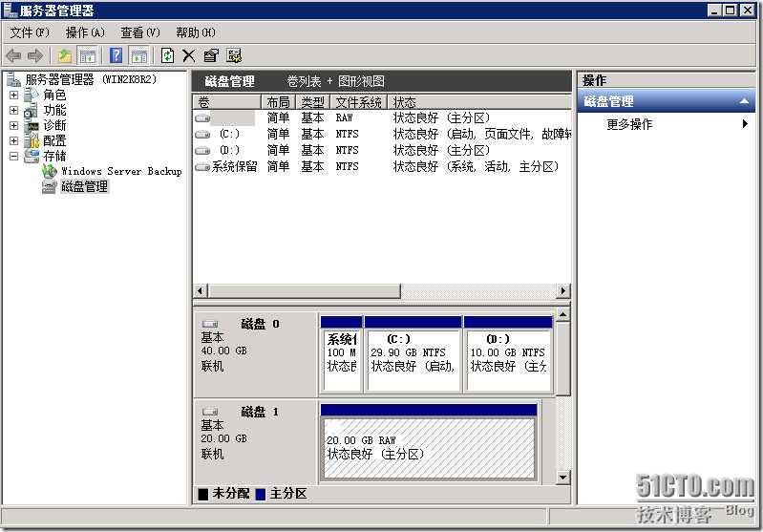Image resolution: width=763 pixels, height=532 pixels.
Task: Click the volume list horizontal scrollbar thumb
Action: click(304, 291)
